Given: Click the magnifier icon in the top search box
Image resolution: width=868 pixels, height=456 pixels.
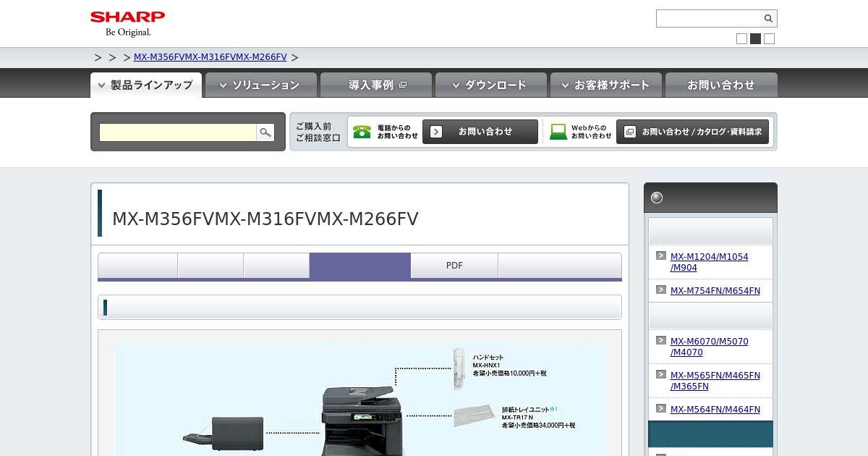Looking at the screenshot, I should point(768,19).
